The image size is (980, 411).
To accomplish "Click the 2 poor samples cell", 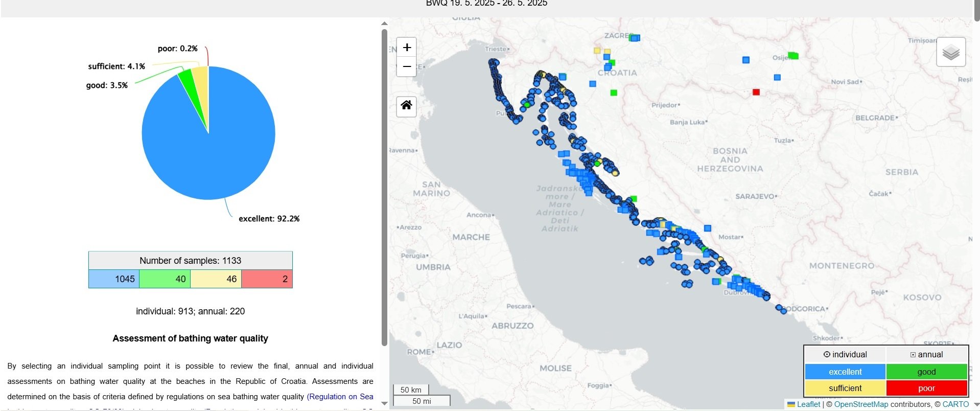I will click(x=267, y=279).
